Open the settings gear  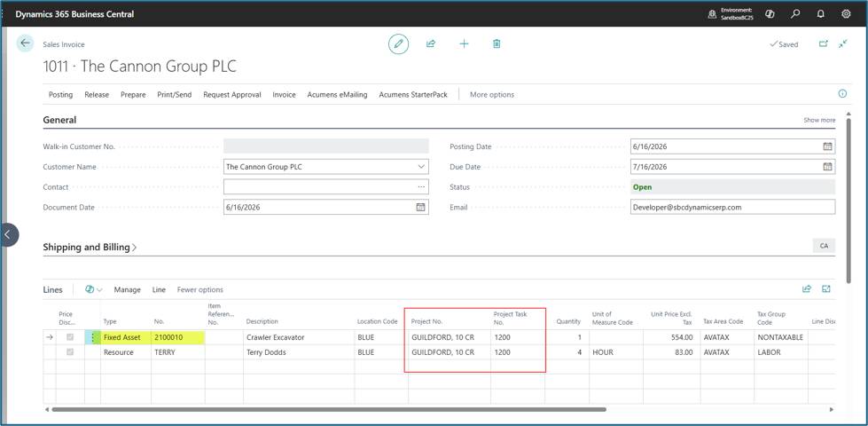tap(846, 14)
